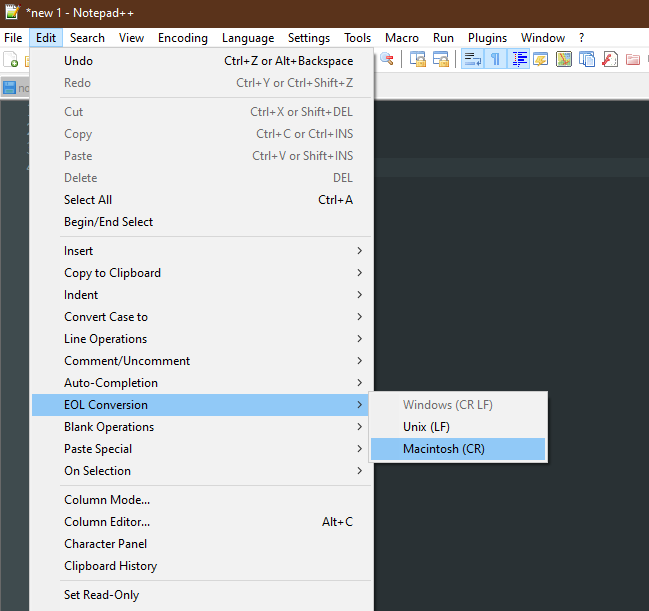Image resolution: width=649 pixels, height=611 pixels.
Task: Open the View menu
Action: 132,38
